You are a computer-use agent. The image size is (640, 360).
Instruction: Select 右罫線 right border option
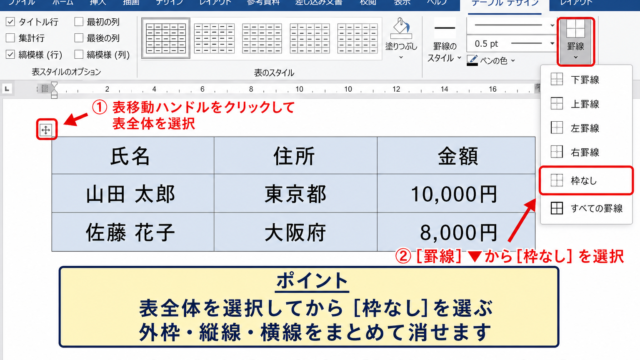click(x=586, y=152)
